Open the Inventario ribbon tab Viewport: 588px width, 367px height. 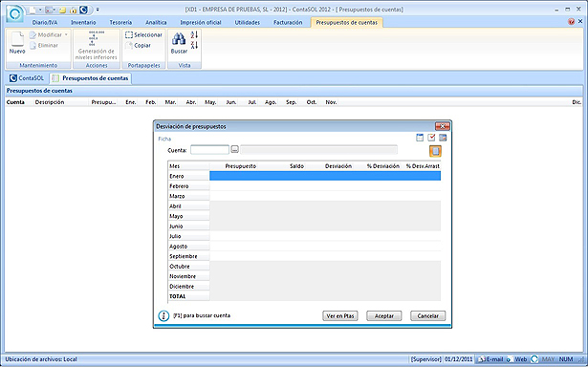click(83, 23)
